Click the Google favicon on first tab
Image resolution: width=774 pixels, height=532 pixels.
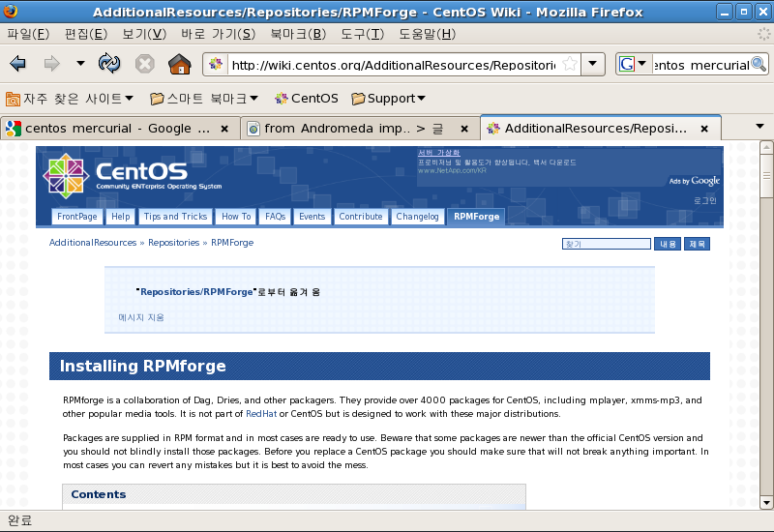coord(14,129)
